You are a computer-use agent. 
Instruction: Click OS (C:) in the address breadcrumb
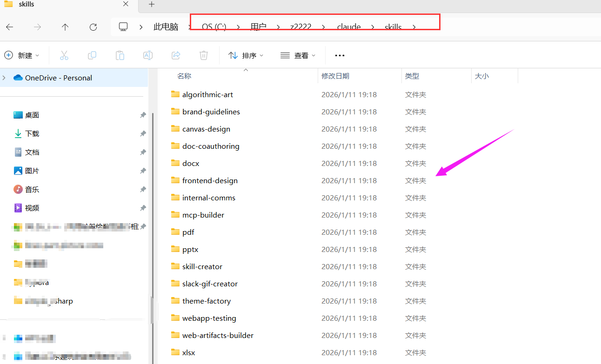point(214,27)
